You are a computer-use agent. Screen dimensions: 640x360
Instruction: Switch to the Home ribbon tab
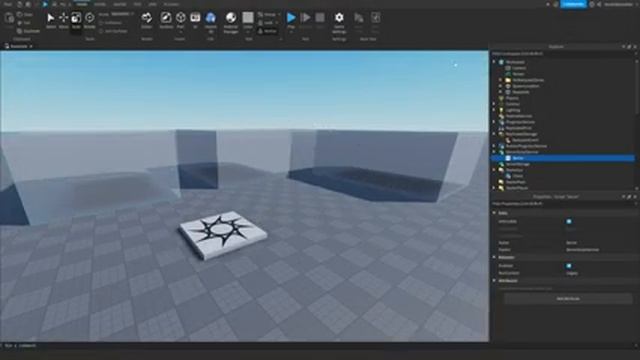(82, 4)
